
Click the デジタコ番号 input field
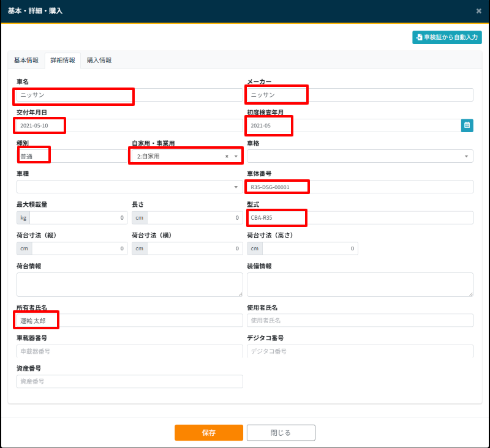click(360, 351)
